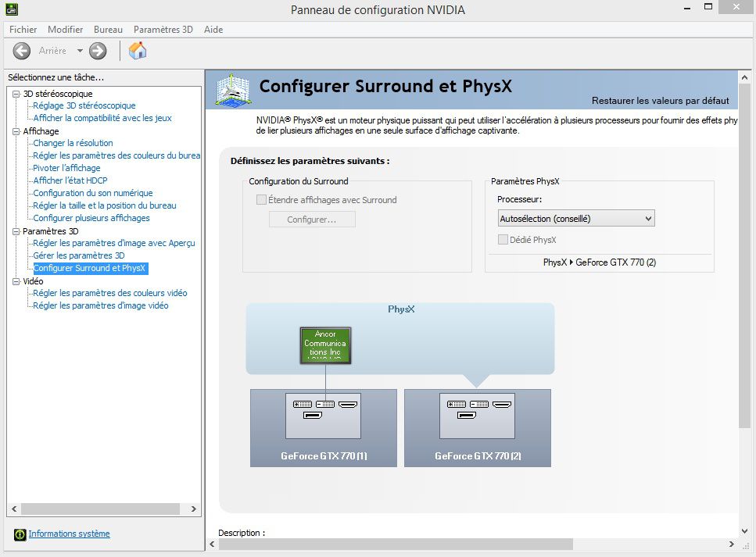The image size is (756, 557).
Task: Click the Arrière label in toolbar
Action: [52, 51]
